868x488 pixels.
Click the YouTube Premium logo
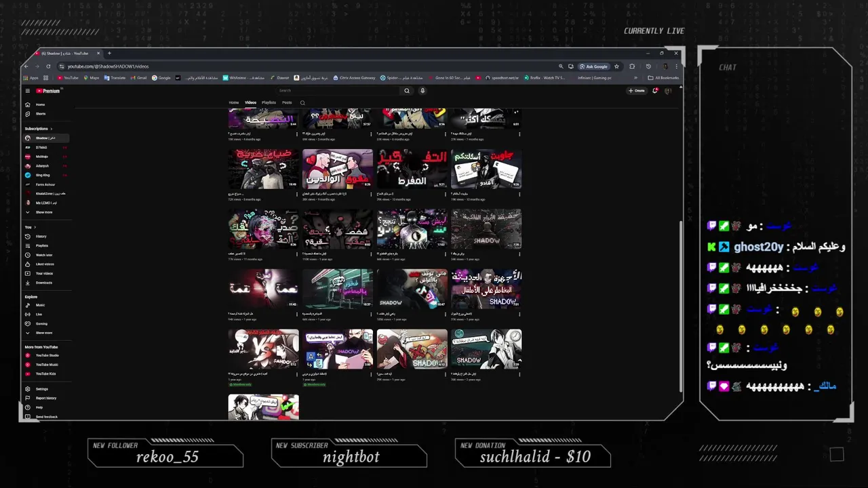(x=47, y=91)
